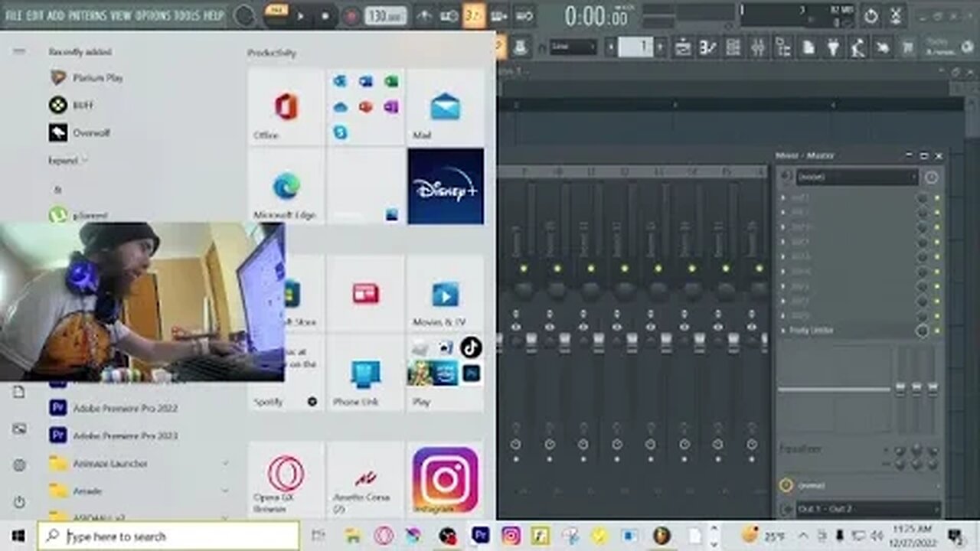
Task: Open Platinum Play from Recently added
Action: point(86,78)
